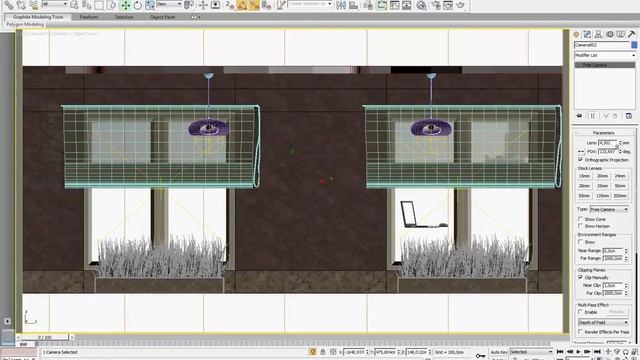The width and height of the screenshot is (640, 360).
Task: Uncheck the Clip Manually checkbox
Action: [580, 277]
